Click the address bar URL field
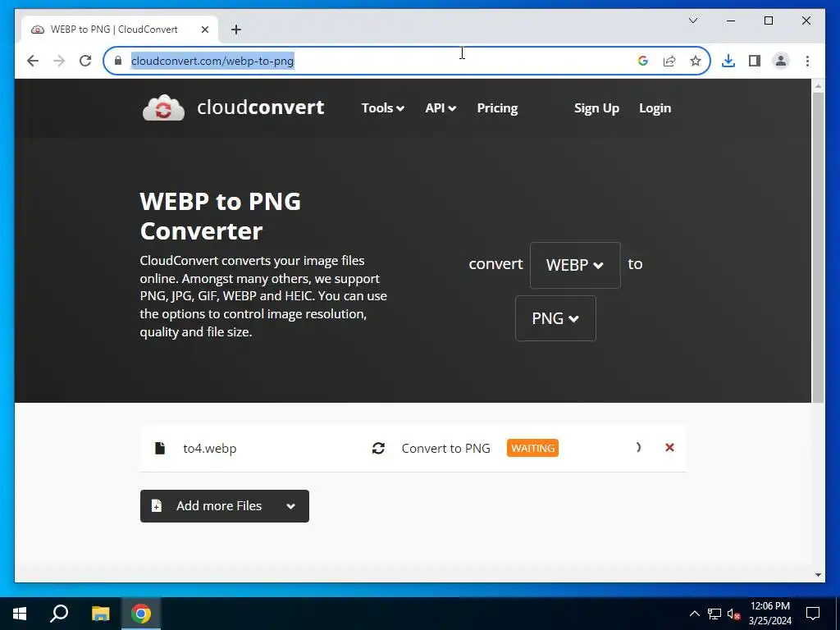 tap(407, 61)
